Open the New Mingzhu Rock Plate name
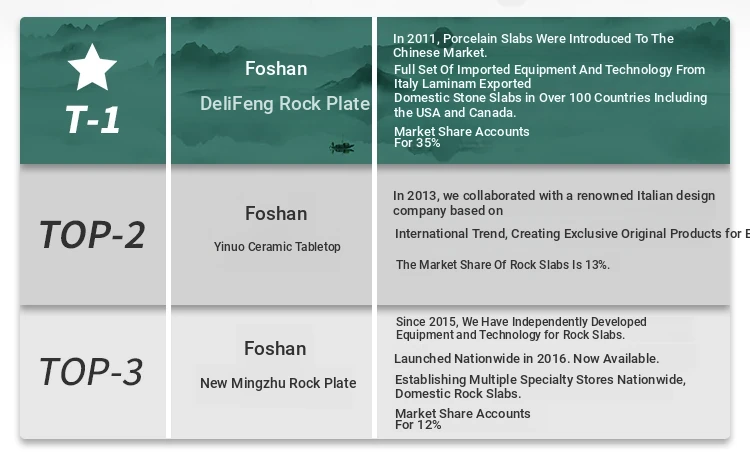Screen dimensions: 750x460 [278, 383]
